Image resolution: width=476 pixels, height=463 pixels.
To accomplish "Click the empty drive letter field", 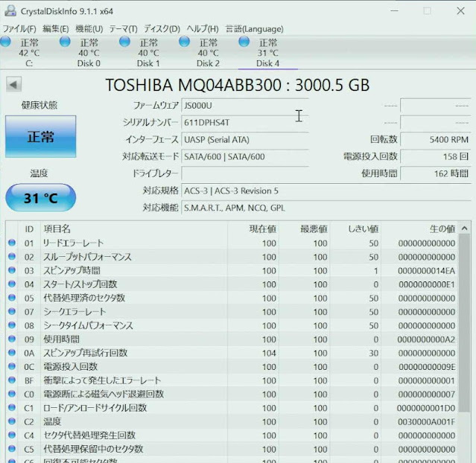I will point(245,173).
